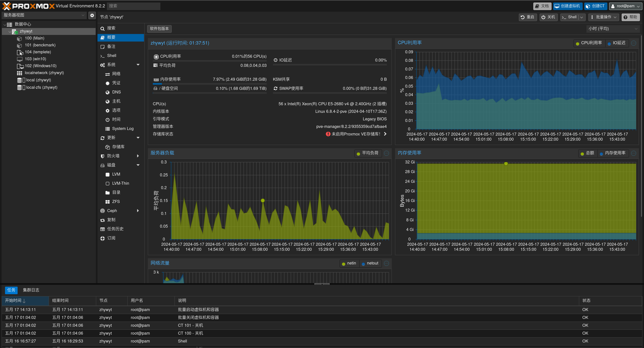Viewport: 644px width, 348px height.
Task: Click the gear icon beside server view
Action: click(92, 16)
